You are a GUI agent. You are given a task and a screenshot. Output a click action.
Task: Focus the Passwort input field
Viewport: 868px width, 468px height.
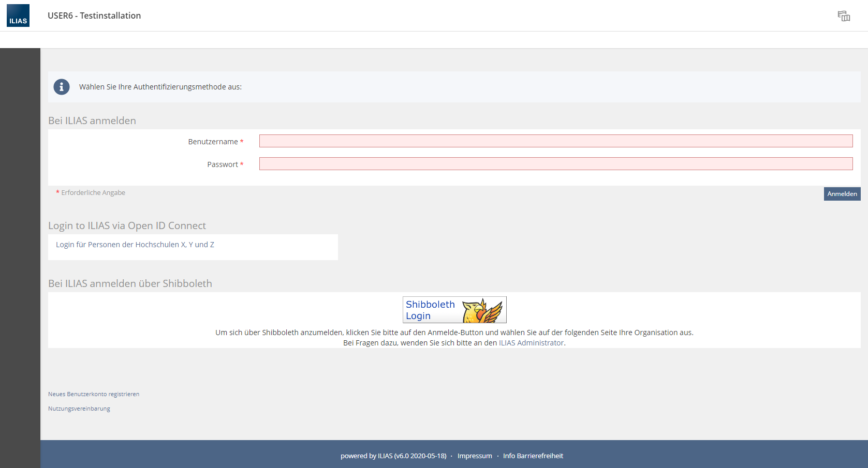(x=555, y=164)
